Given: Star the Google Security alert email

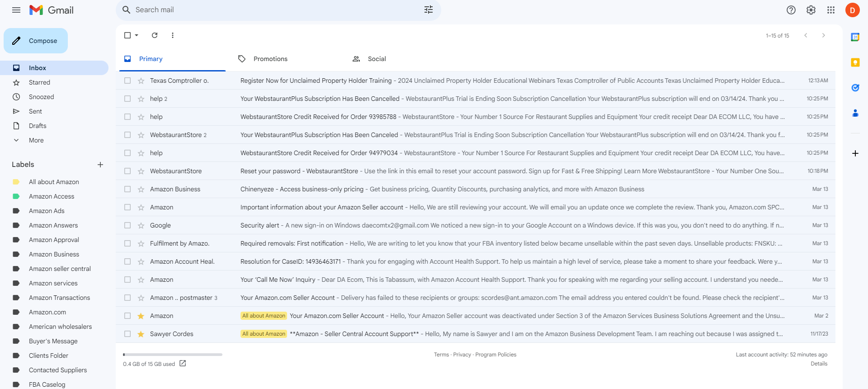Looking at the screenshot, I should pyautogui.click(x=141, y=225).
